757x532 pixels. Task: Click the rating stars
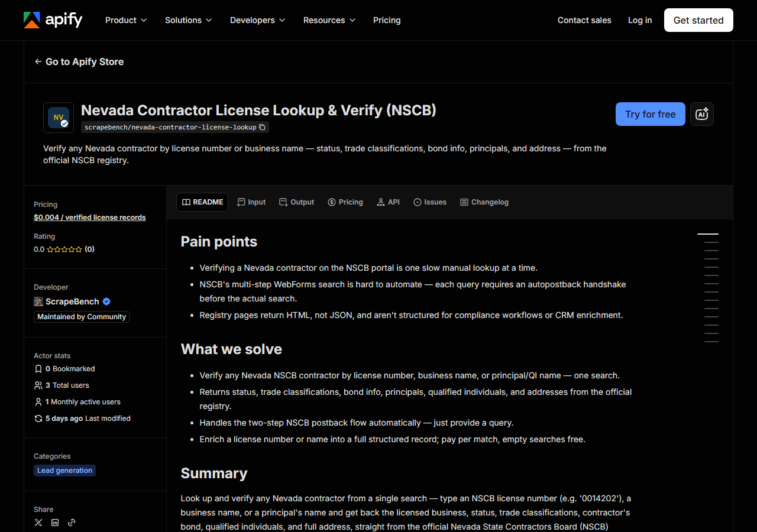tap(64, 249)
